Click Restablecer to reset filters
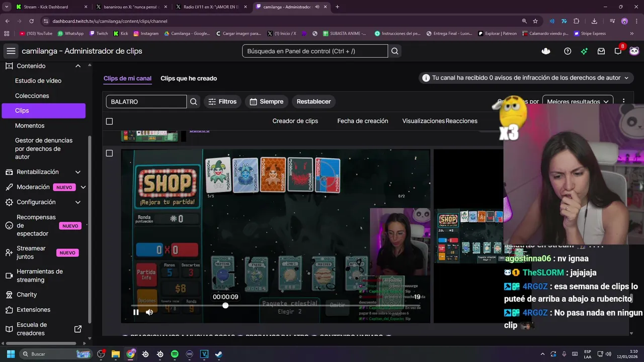Screen dimensions: 644x362 click(313, 102)
